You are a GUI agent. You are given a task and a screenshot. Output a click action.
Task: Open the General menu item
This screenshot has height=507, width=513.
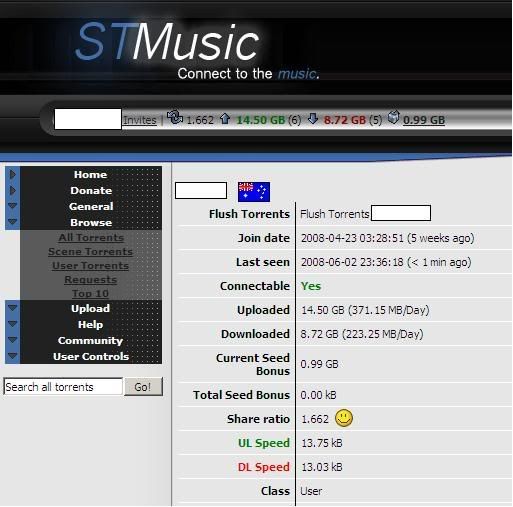[91, 206]
